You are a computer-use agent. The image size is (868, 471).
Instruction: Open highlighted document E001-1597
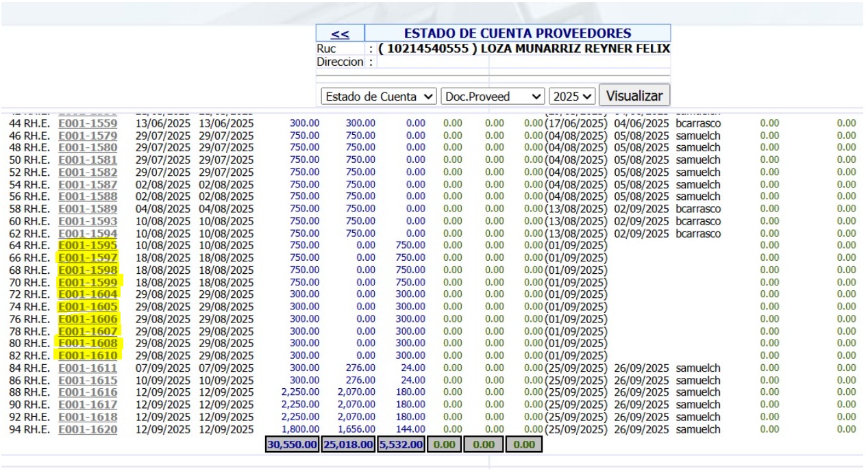(88, 258)
